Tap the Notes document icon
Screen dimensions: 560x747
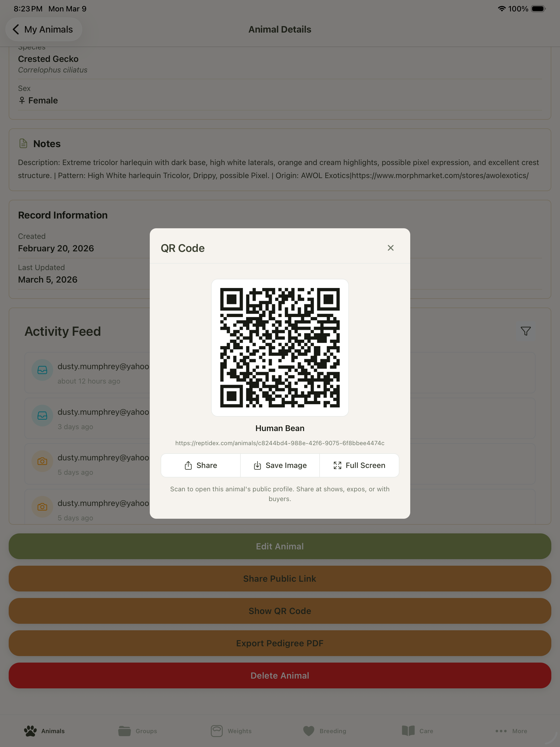(23, 144)
